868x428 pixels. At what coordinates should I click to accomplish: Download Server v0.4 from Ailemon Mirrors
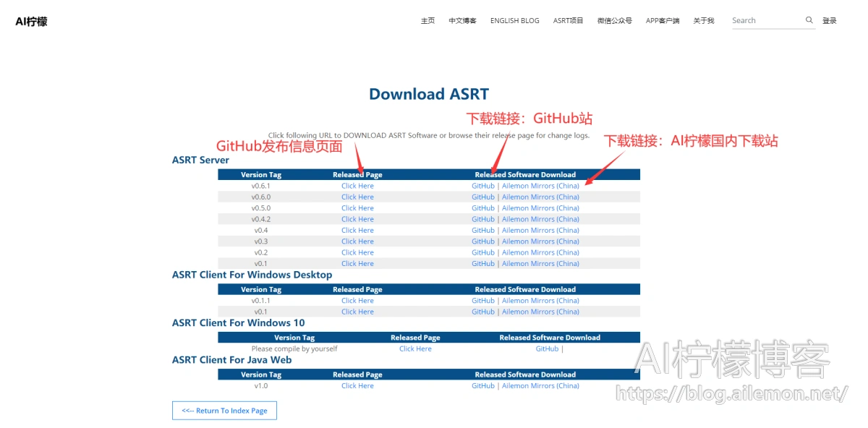click(540, 231)
